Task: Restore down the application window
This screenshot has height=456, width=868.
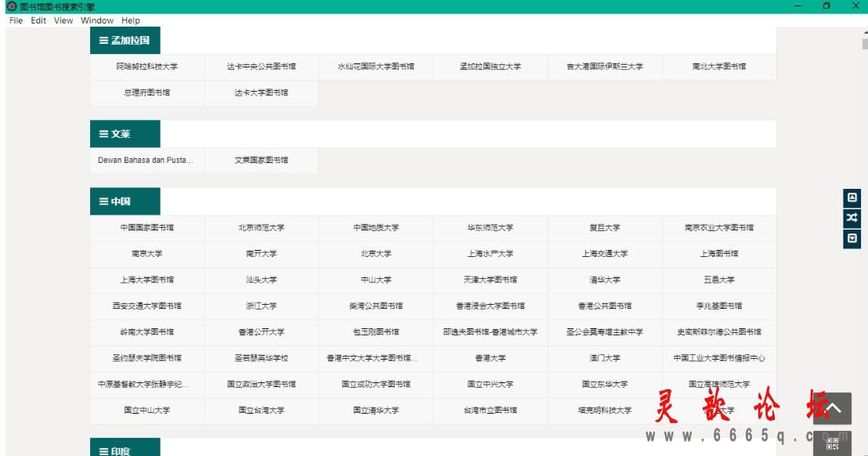Action: [826, 6]
